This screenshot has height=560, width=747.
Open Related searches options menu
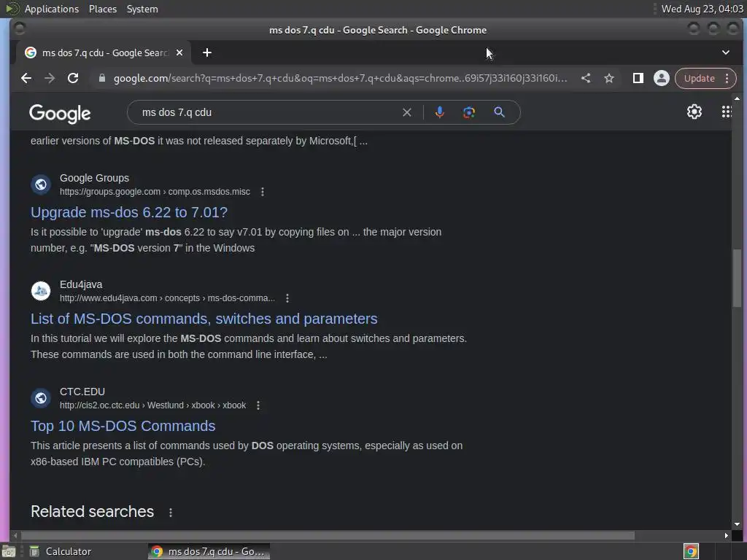(171, 513)
